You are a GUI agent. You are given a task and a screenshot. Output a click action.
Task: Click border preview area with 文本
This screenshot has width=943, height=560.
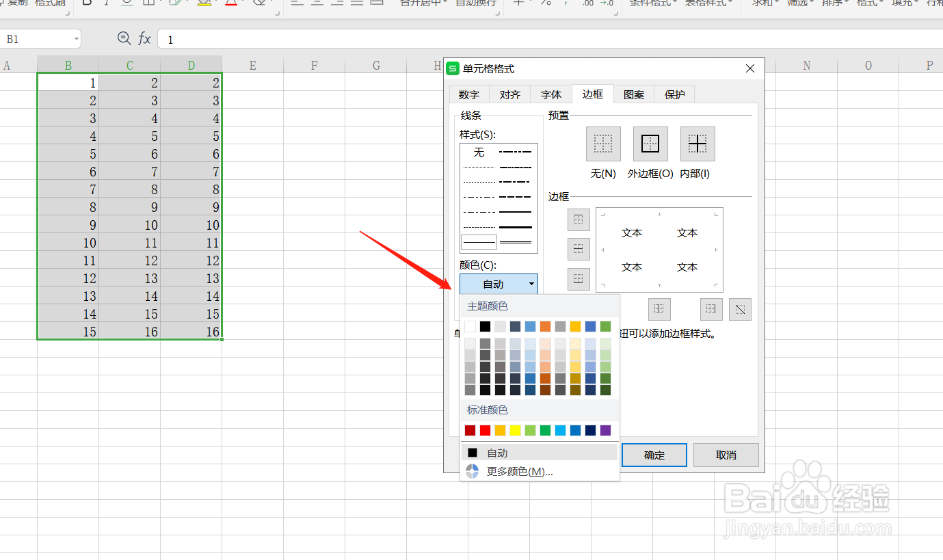tap(659, 250)
